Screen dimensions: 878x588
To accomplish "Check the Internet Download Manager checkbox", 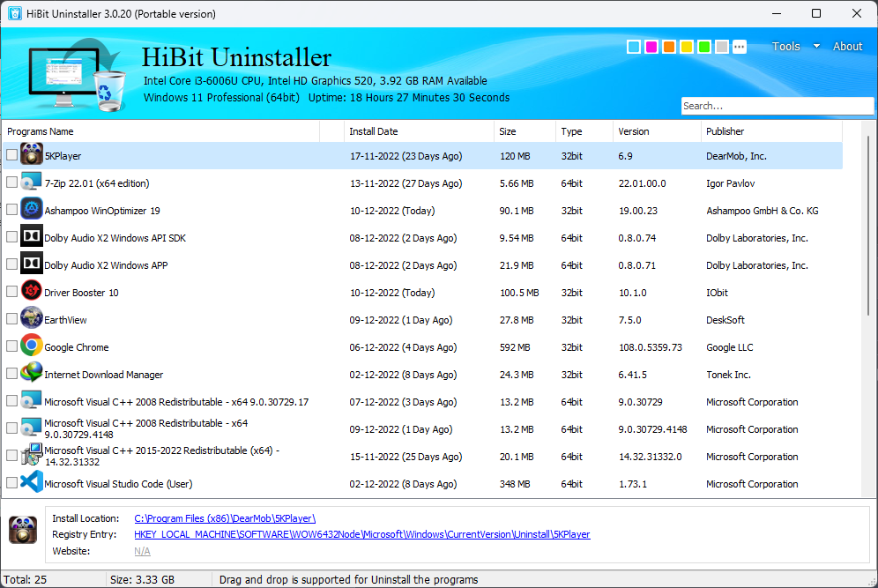I will pos(11,374).
